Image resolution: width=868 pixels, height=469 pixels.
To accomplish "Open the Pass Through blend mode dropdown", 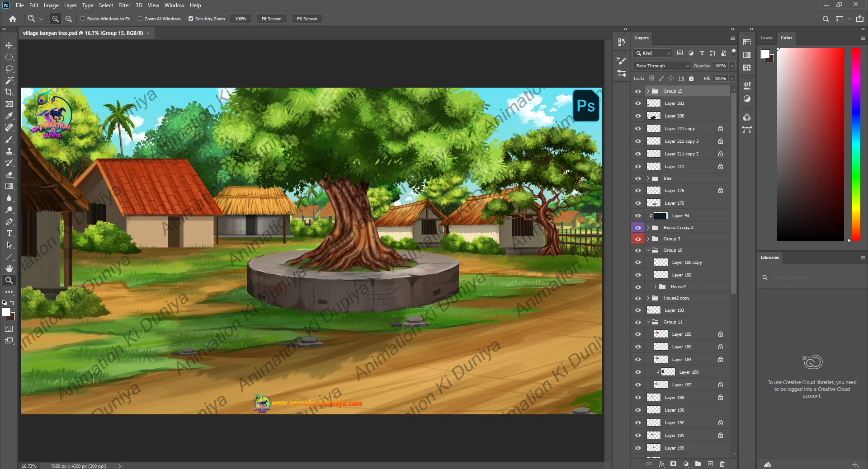I will pos(662,66).
